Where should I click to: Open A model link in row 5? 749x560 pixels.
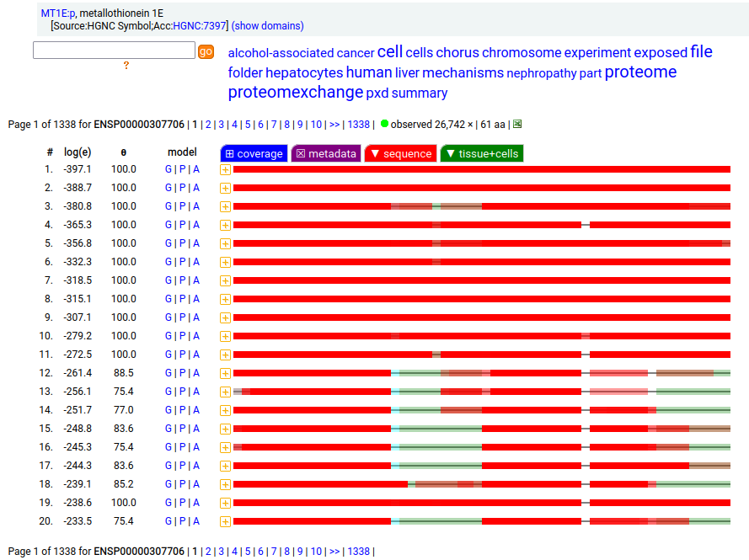click(196, 243)
